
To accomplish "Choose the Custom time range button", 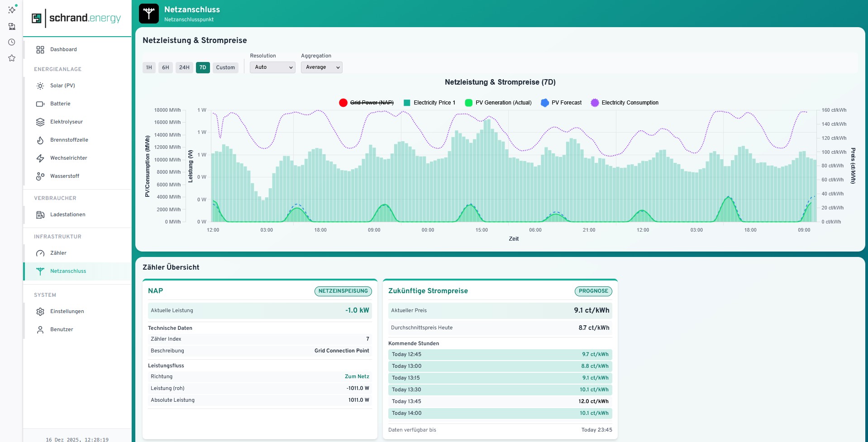I will click(225, 67).
